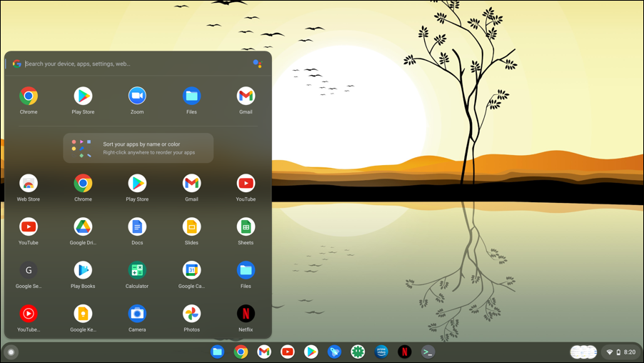Screen dimensions: 644x363
Task: Open Files next to Google Calendar
Action: [246, 271]
